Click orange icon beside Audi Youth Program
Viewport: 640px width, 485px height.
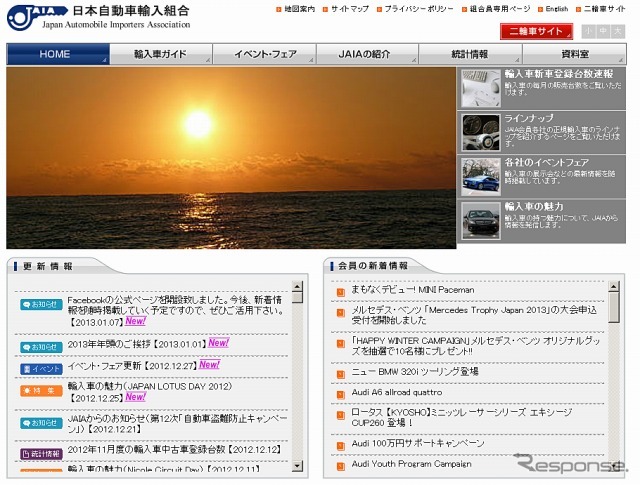341,467
